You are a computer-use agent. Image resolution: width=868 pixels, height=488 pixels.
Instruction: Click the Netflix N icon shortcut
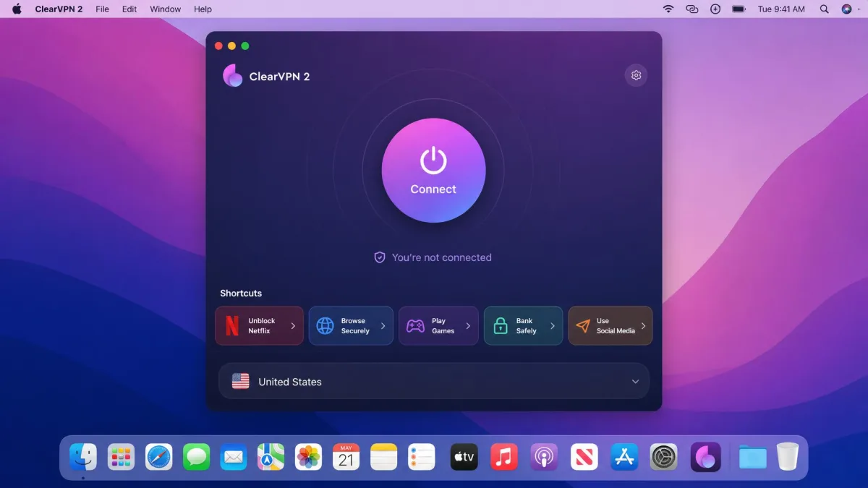pos(232,326)
